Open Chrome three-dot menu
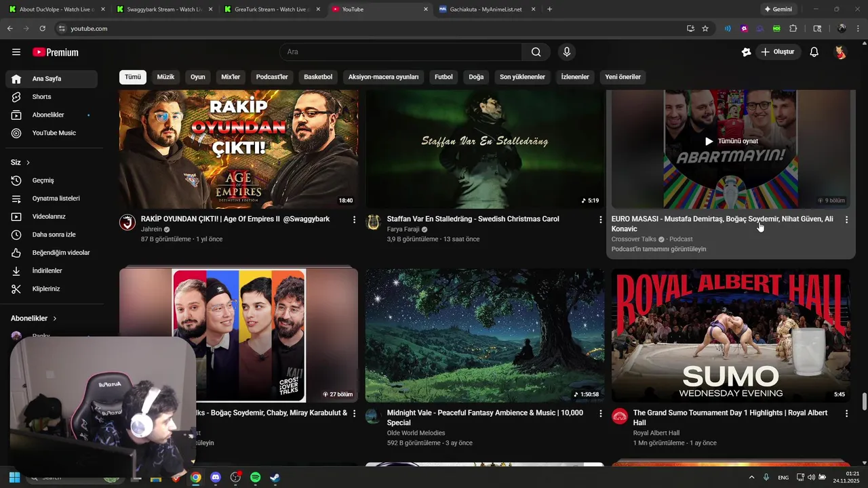868x488 pixels. point(858,28)
